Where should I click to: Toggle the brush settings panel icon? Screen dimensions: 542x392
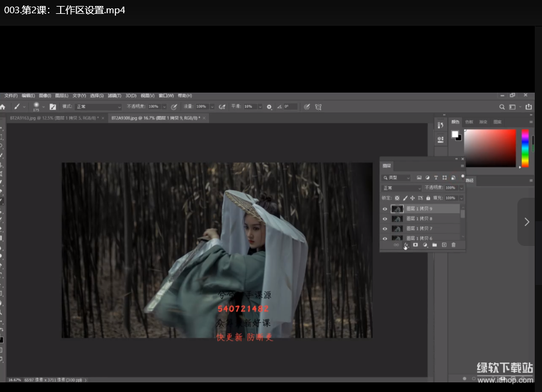point(53,107)
